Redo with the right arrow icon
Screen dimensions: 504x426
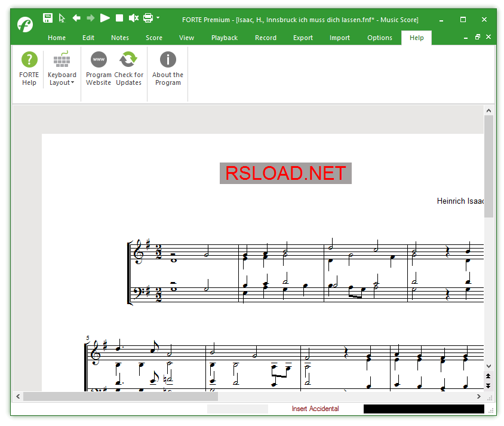coord(91,18)
